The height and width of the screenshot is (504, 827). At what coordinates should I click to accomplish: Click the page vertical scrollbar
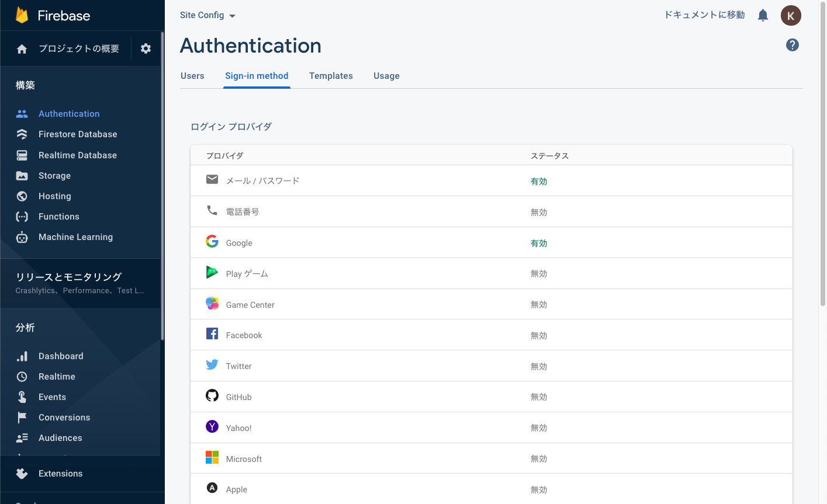(x=823, y=154)
